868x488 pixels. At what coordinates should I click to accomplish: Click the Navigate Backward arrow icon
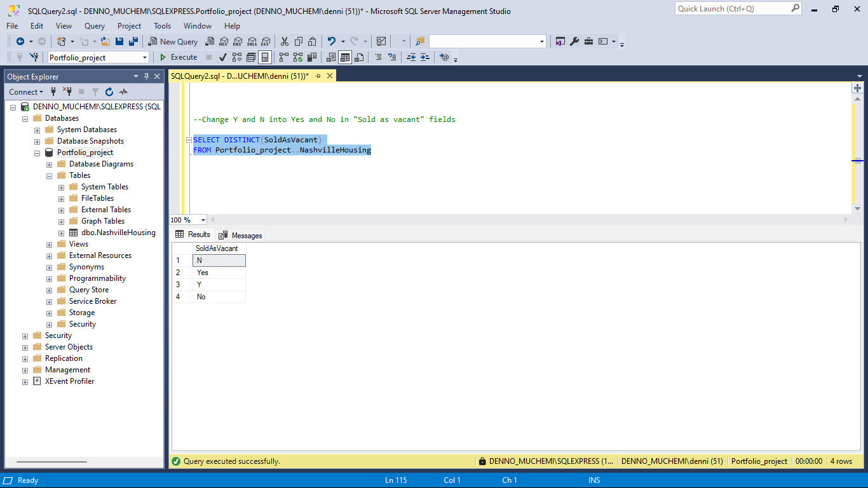pyautogui.click(x=20, y=41)
